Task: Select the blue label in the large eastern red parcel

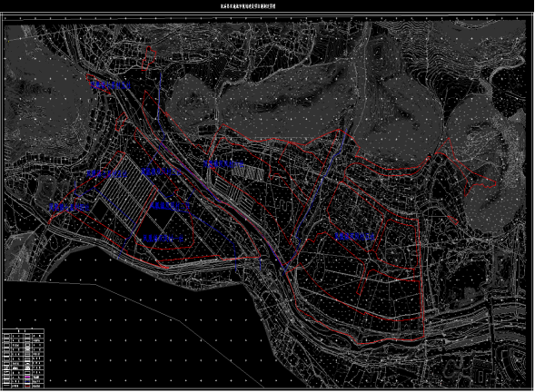Action: [354, 236]
